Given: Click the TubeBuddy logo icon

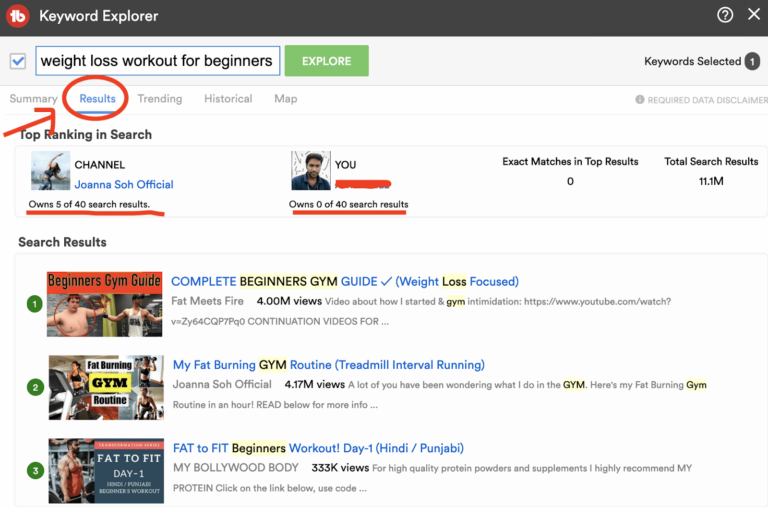Looking at the screenshot, I should pyautogui.click(x=18, y=16).
